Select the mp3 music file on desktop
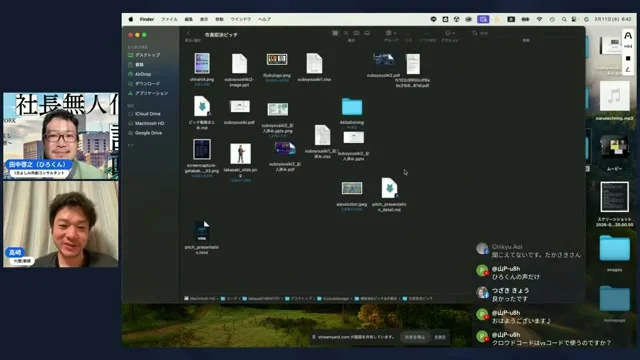The height and width of the screenshot is (360, 640). 614,101
